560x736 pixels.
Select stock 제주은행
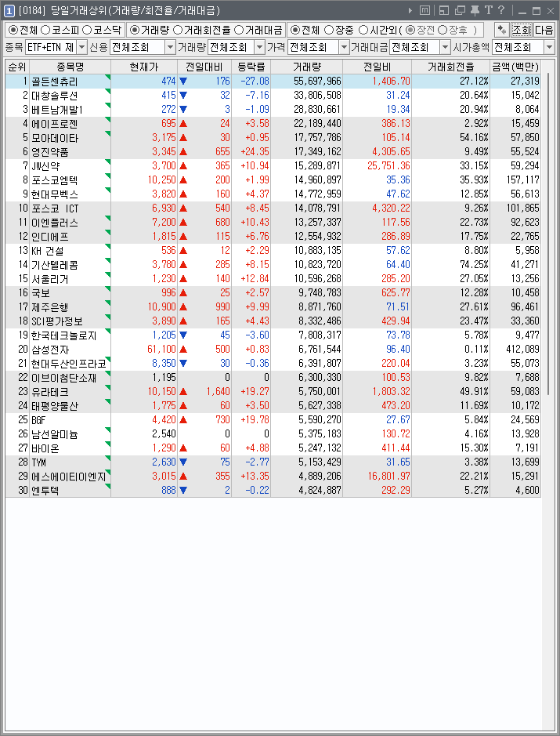[x=49, y=307]
